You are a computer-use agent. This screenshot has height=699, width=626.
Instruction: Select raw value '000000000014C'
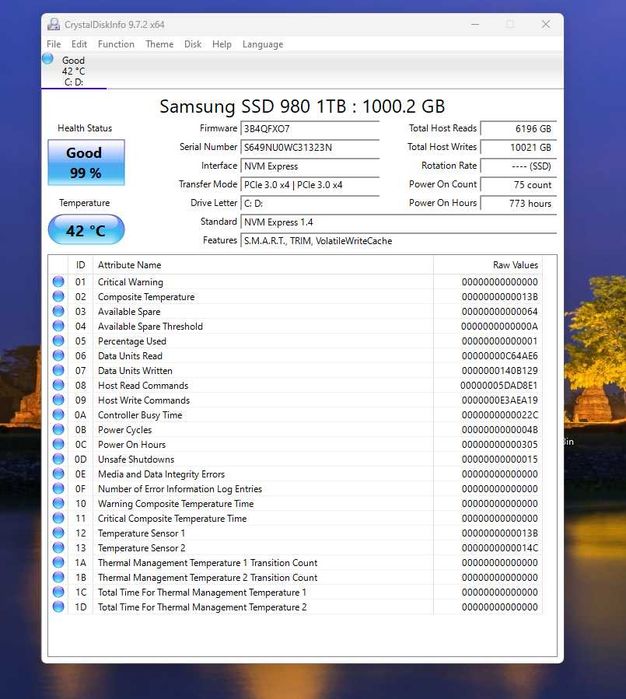499,548
